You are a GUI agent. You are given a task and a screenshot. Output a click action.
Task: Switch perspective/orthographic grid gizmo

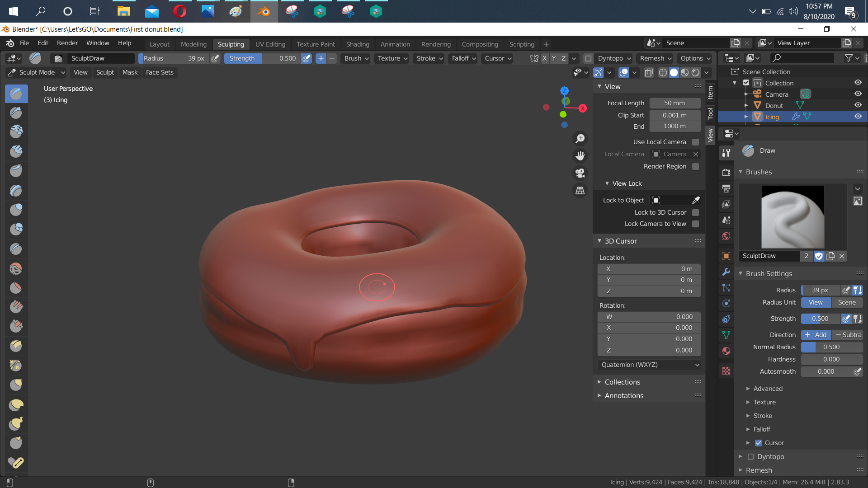[580, 190]
